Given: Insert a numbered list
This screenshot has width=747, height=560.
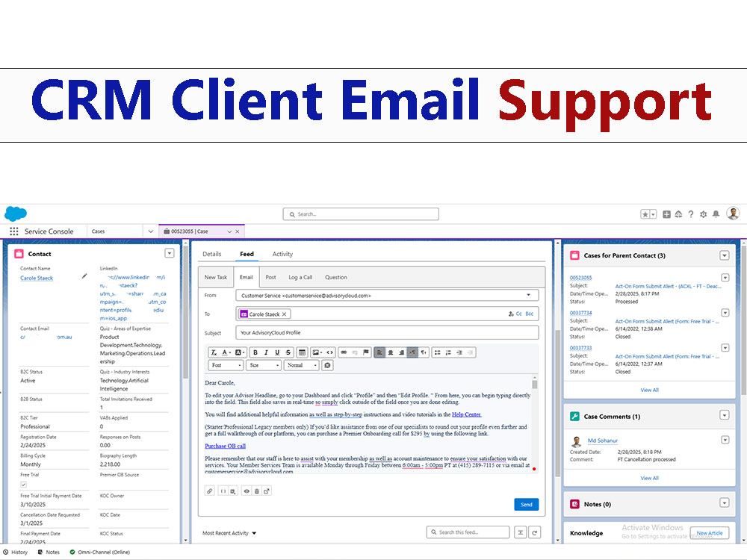Looking at the screenshot, I should [x=448, y=352].
